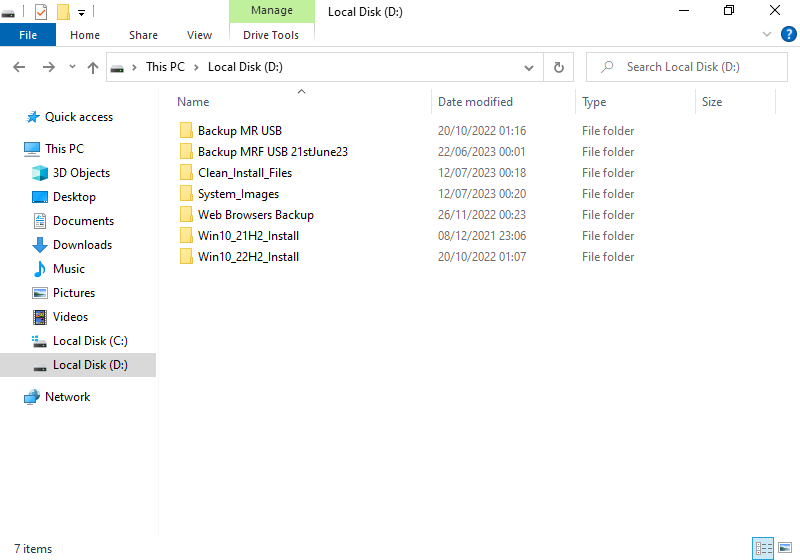Click the New folder quick access icon
Viewport: 800px width, 560px height.
tap(63, 12)
